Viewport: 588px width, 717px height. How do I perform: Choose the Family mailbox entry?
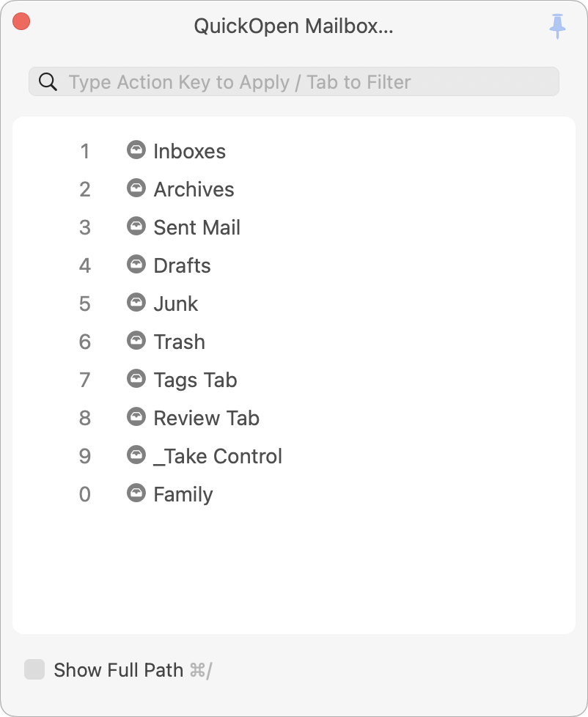[x=183, y=494]
